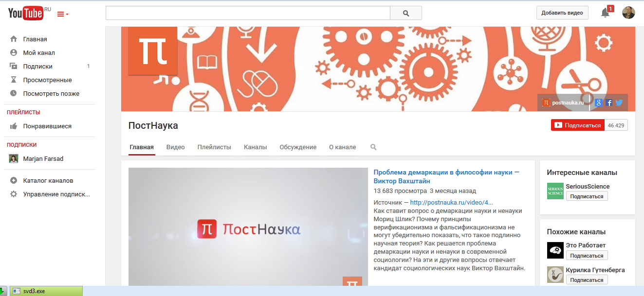Click Marjan Farsad avatar thumbnail
Screen dimensions: 644x296
[14, 158]
